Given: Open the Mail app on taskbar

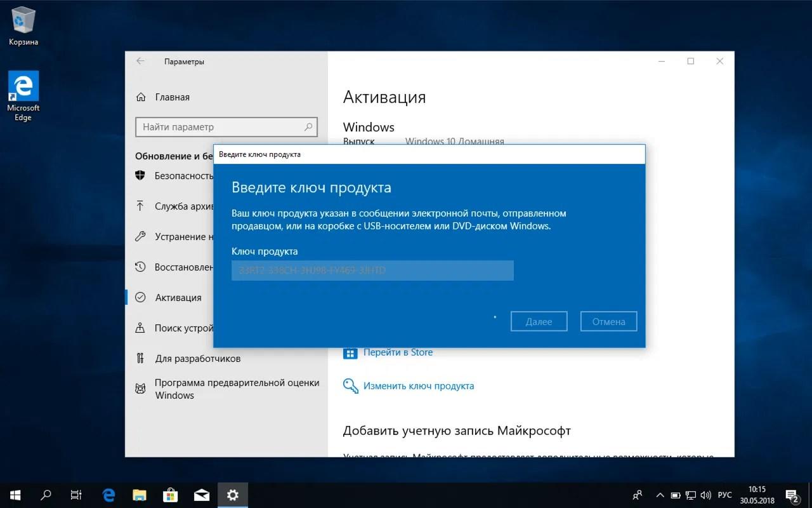Looking at the screenshot, I should tap(202, 495).
